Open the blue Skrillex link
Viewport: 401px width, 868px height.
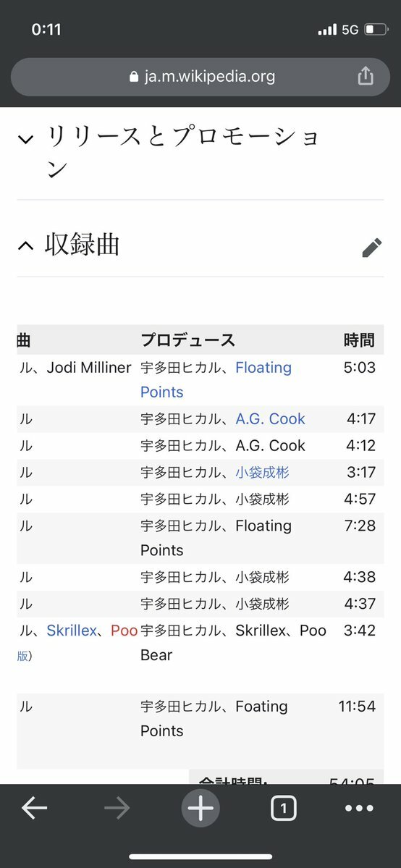coord(72,631)
